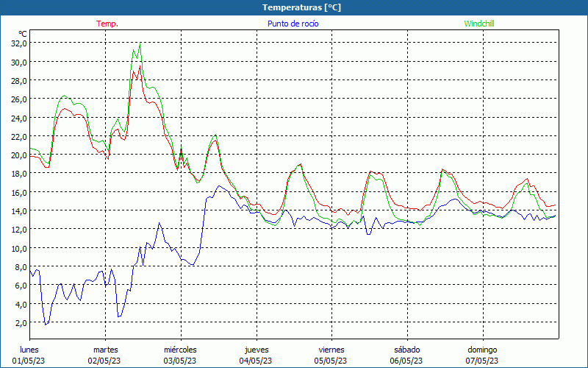Click the 'martes' day label
Image resolution: width=588 pixels, height=368 pixels.
tap(105, 350)
